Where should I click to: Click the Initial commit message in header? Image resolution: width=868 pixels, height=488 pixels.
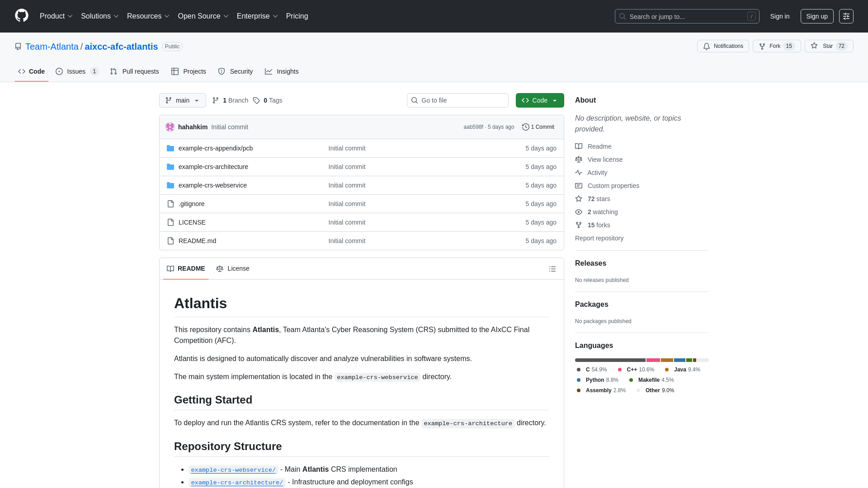click(230, 127)
